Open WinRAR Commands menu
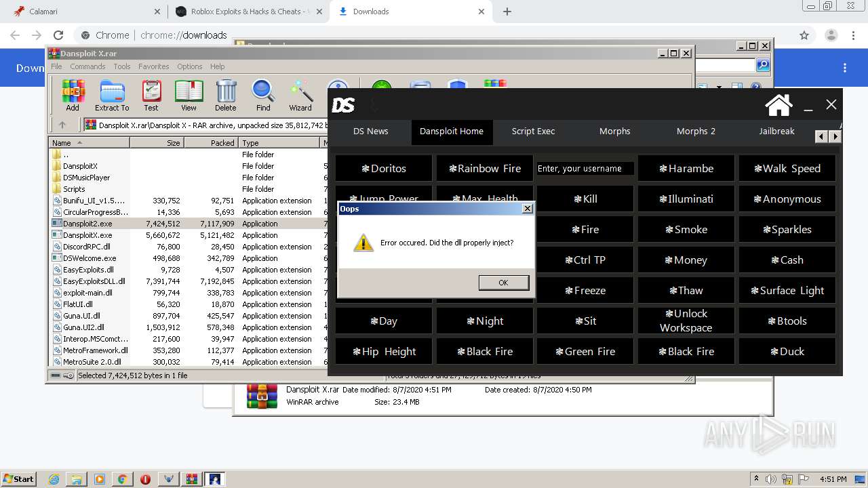868x488 pixels. [87, 66]
